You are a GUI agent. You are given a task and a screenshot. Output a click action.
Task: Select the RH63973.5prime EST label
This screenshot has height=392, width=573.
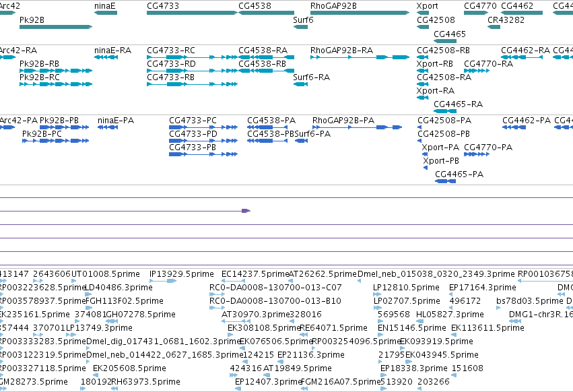(x=145, y=382)
